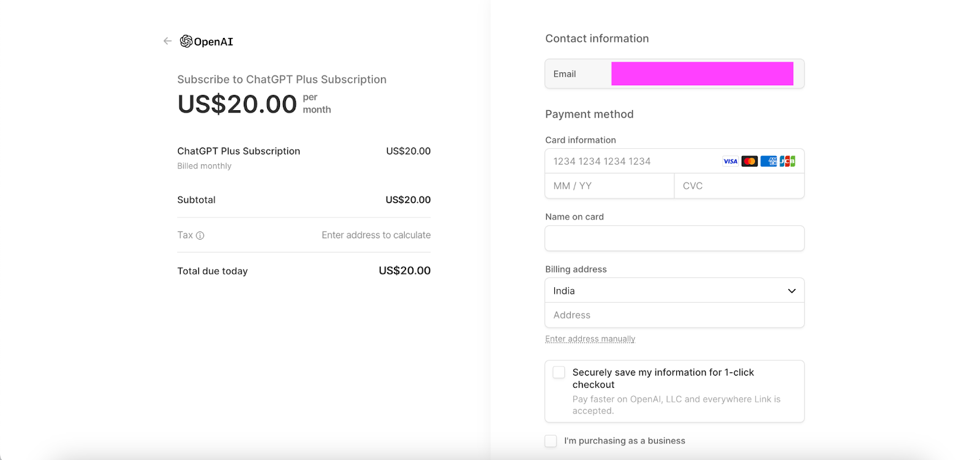The width and height of the screenshot is (980, 460).
Task: Click the Tax info icon
Action: (x=200, y=235)
